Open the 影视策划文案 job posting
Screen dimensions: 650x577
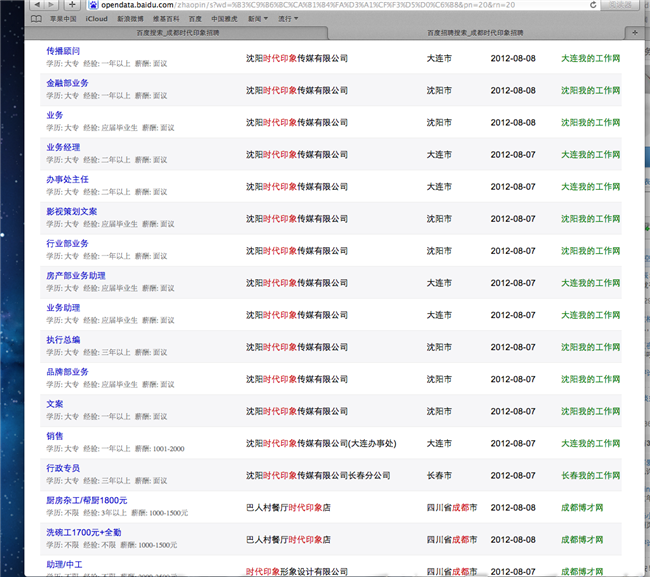tap(72, 211)
